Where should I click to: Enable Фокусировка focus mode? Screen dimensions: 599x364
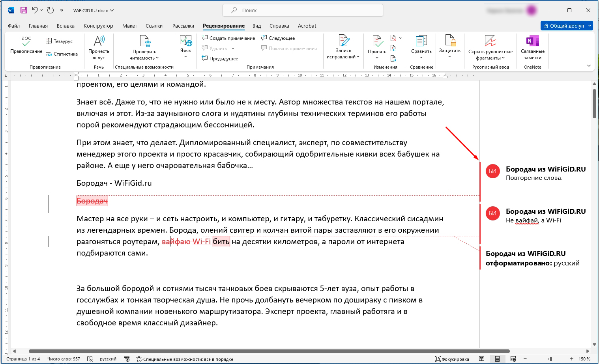[452, 359]
